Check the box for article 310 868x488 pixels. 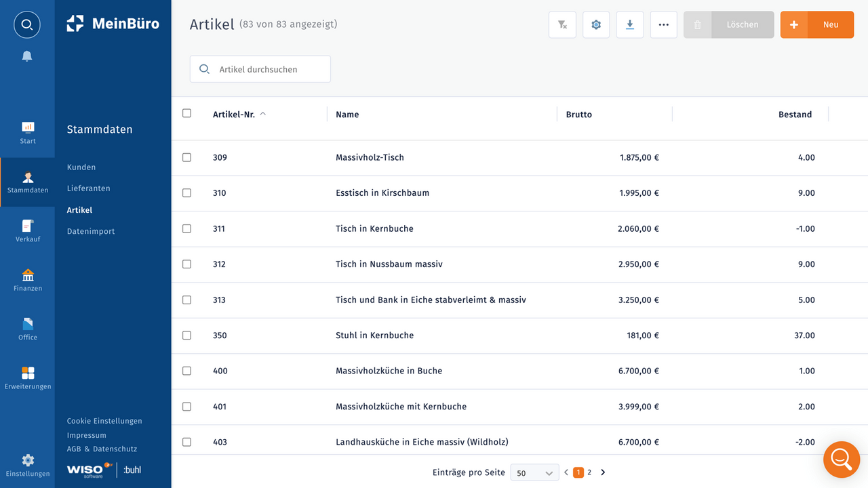187,192
